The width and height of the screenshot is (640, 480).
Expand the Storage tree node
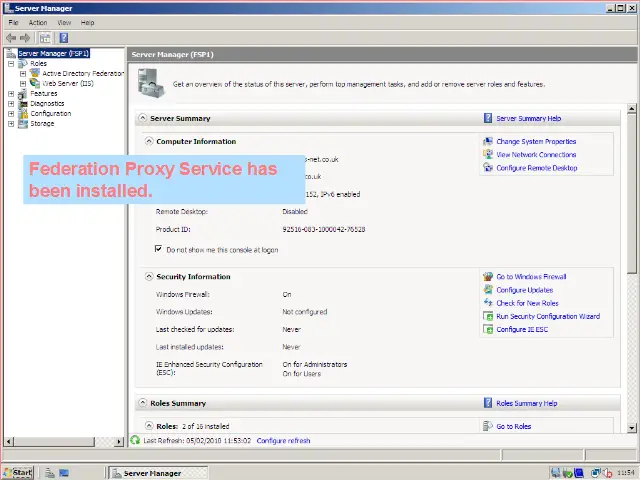click(x=11, y=124)
